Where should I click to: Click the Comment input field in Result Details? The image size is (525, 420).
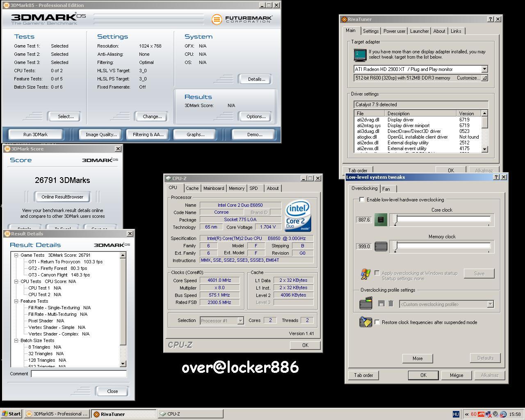click(79, 374)
